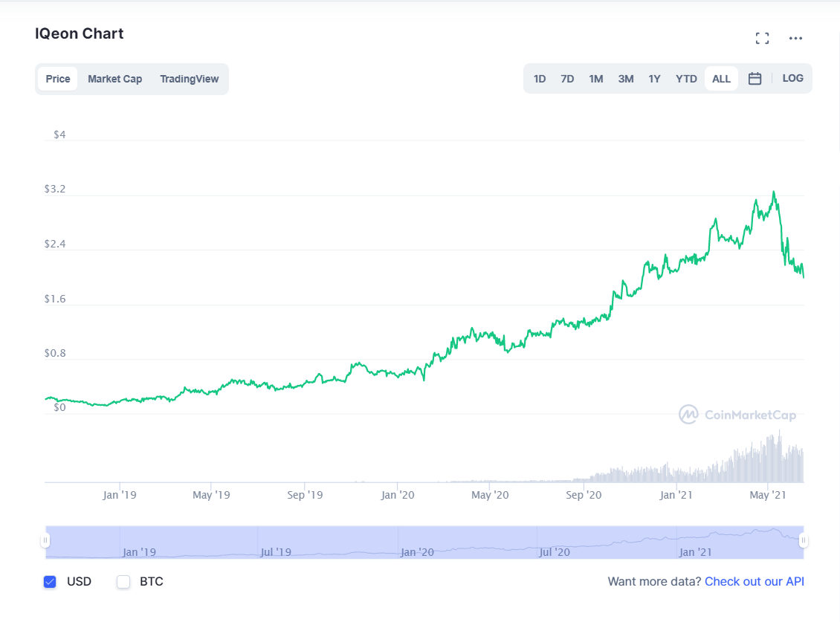Click the '$1.6' y-axis label

pos(55,299)
